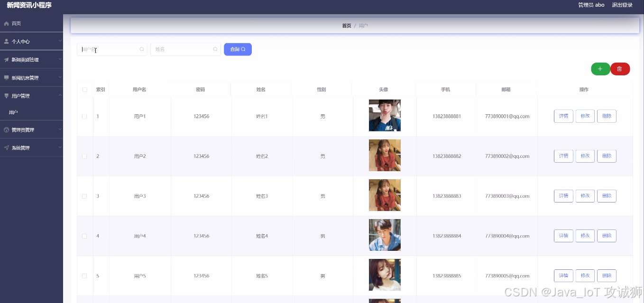Click 修改 for 用户3
The image size is (644, 303).
coord(585,196)
